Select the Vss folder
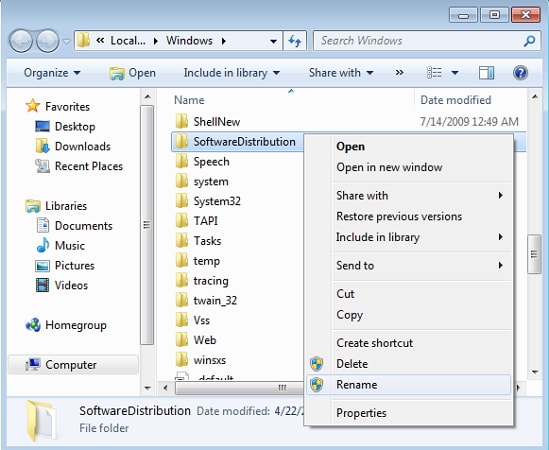 pyautogui.click(x=193, y=320)
